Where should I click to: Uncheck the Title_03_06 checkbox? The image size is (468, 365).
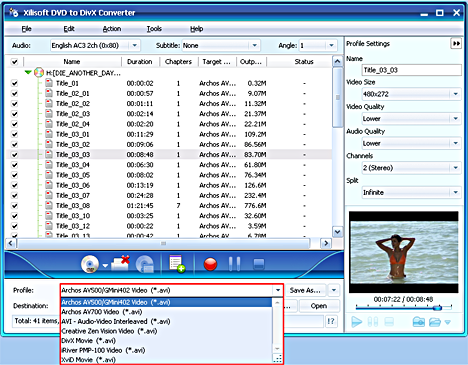(x=14, y=185)
